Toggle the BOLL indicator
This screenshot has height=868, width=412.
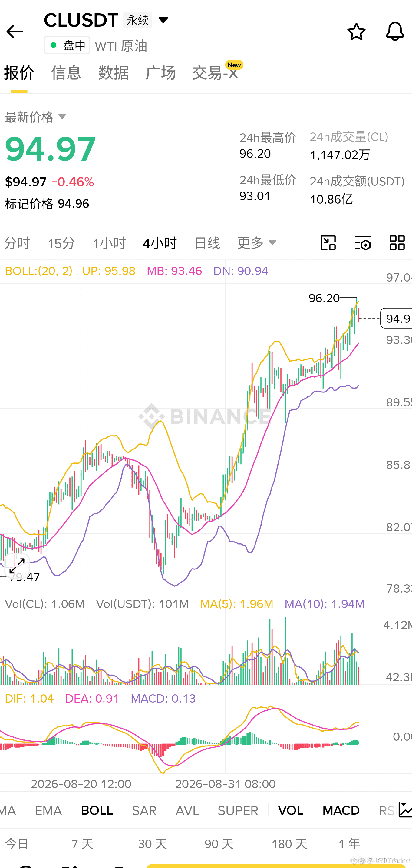[97, 810]
